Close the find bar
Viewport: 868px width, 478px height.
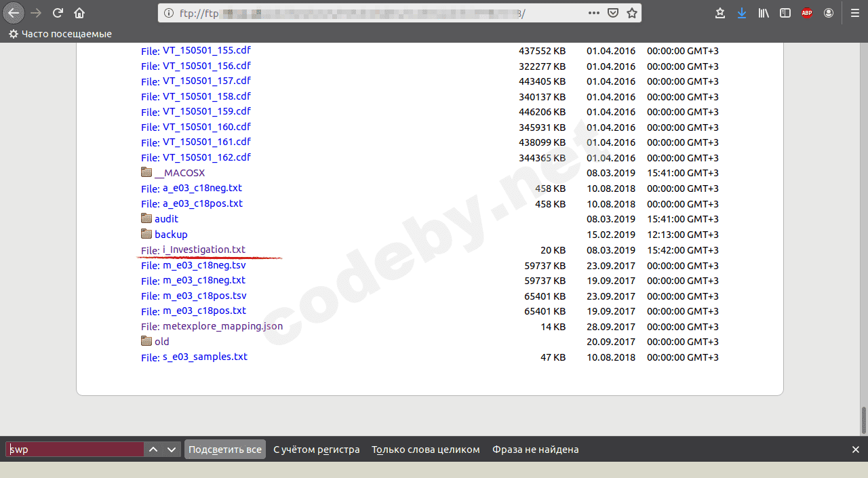tap(856, 450)
